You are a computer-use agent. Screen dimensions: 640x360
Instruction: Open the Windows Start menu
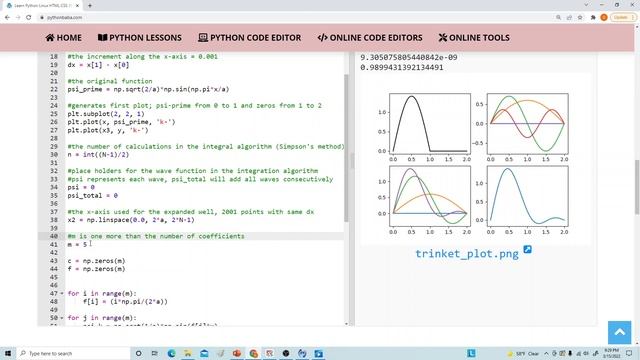(x=8, y=353)
